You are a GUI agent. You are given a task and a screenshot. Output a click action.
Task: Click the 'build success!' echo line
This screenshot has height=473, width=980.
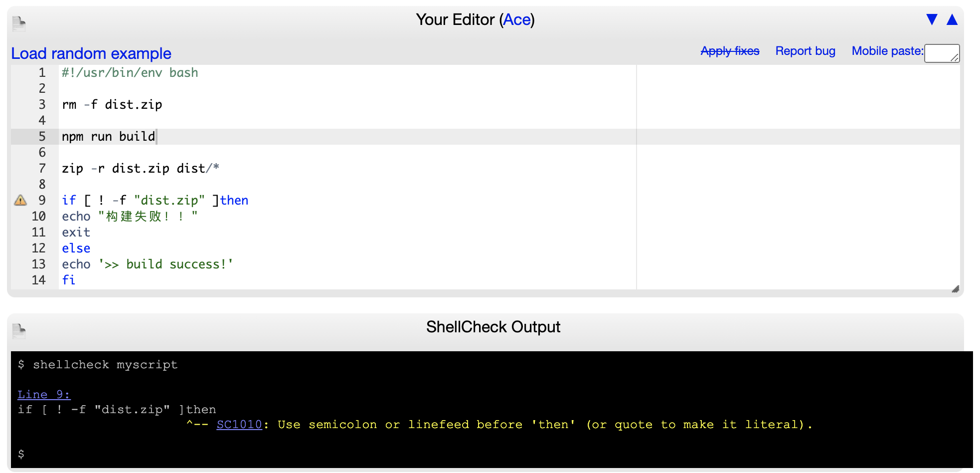point(148,264)
